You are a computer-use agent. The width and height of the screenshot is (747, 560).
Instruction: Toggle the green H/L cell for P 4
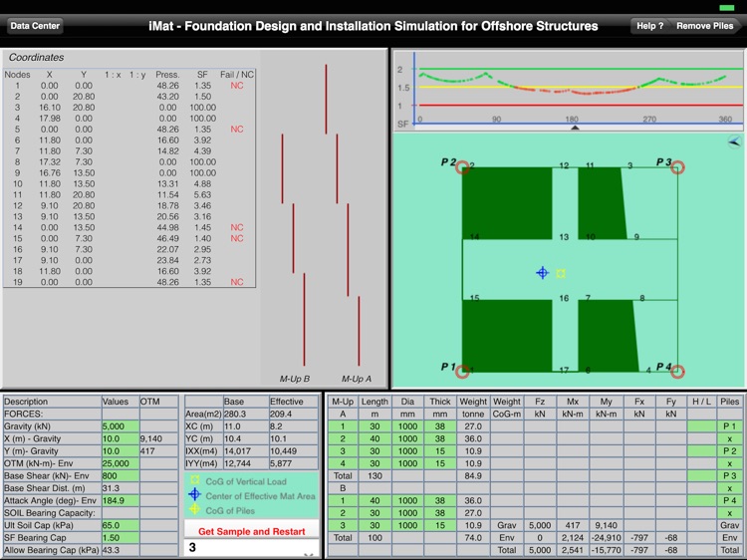click(701, 500)
